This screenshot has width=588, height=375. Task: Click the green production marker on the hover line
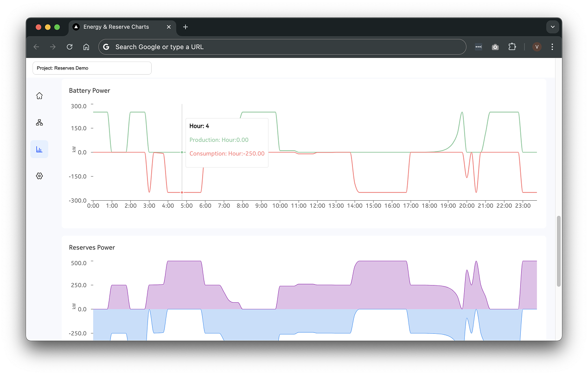(182, 152)
